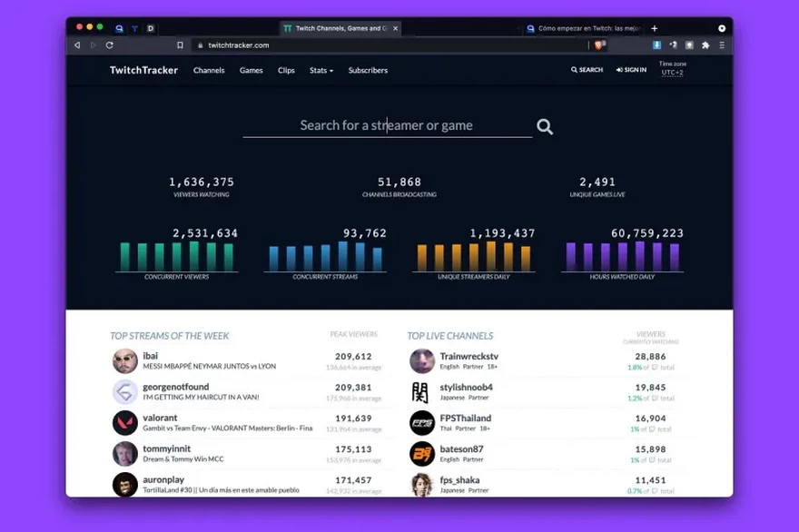Open a new tab with the plus button

click(x=655, y=28)
